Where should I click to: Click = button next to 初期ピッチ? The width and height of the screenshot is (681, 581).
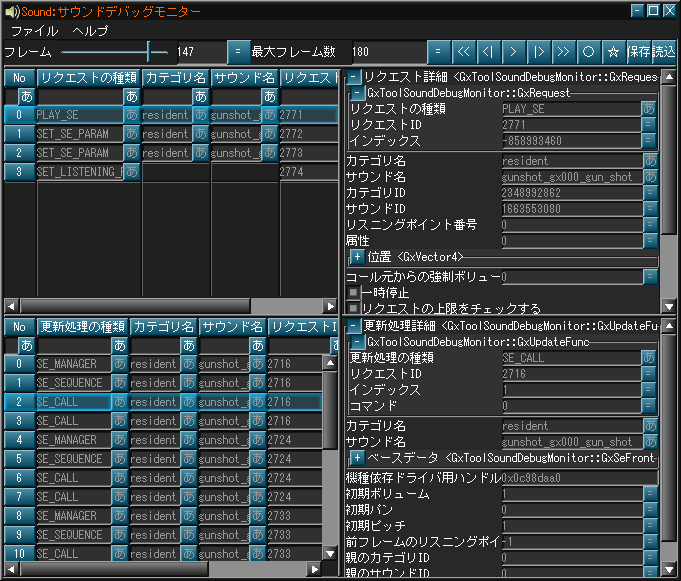click(651, 526)
